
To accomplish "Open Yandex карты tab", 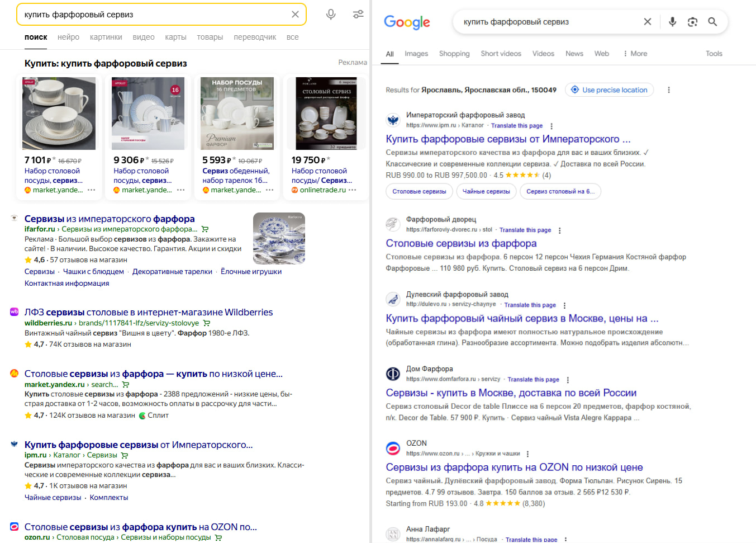I will point(175,37).
